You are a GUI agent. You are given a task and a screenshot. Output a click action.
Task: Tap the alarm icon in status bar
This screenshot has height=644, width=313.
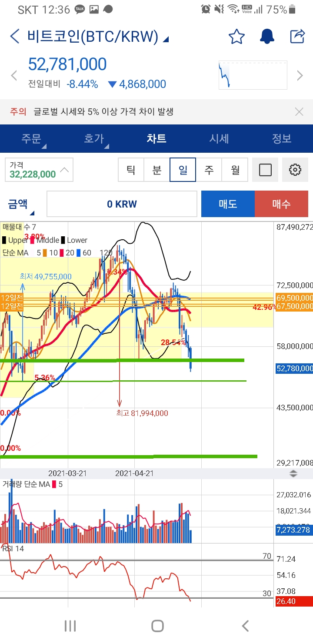point(206,9)
